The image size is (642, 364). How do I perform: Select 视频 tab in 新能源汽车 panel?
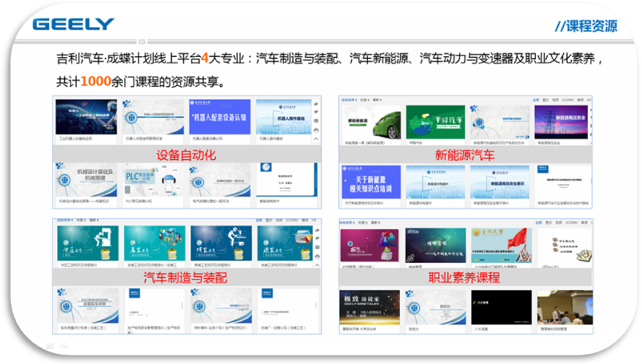tap(556, 100)
